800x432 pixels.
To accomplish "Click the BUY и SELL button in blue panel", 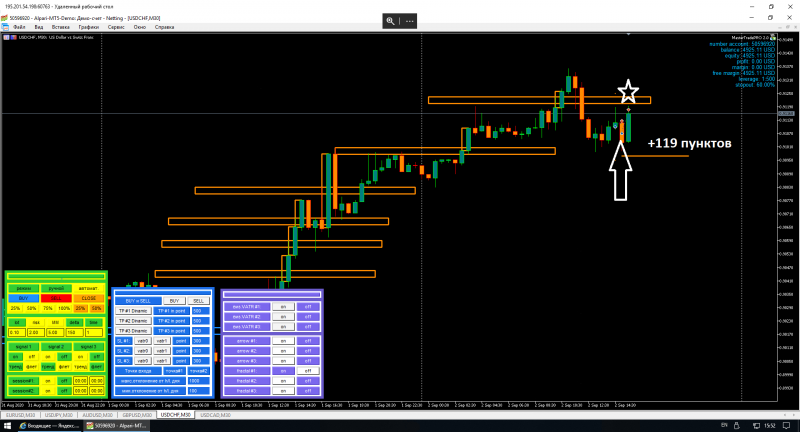I will click(x=138, y=301).
